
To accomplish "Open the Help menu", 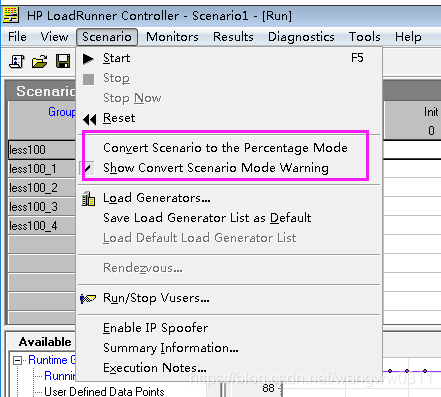I will (x=408, y=37).
